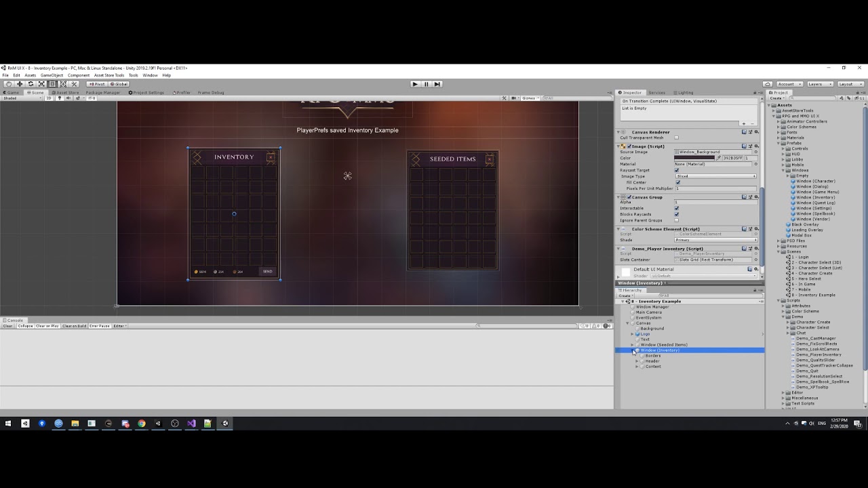Select Demo_PlayerInventory script in Project panel
Screen dimensions: 868x488
click(818, 354)
